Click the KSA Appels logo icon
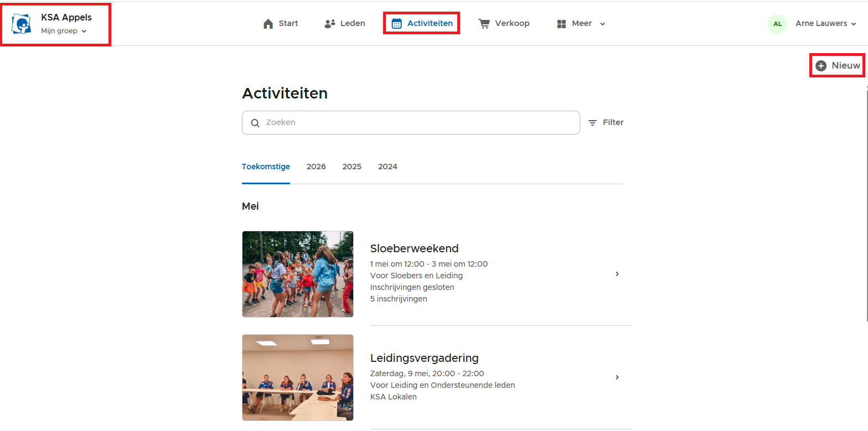Image resolution: width=868 pixels, height=431 pixels. (22, 24)
